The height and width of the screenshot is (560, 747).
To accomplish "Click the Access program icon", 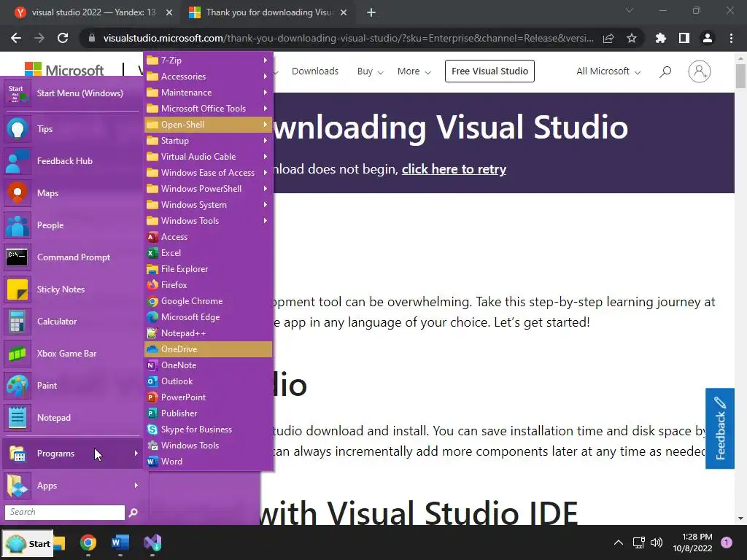I will (x=152, y=237).
